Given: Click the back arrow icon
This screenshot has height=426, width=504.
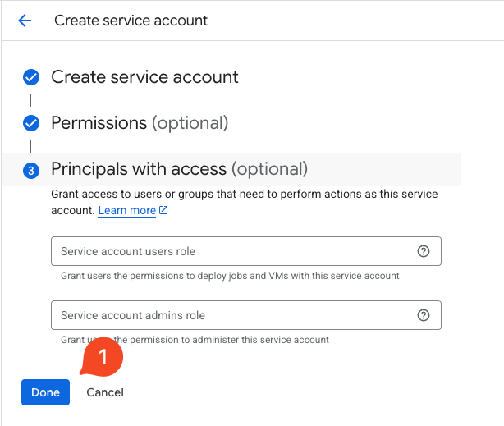Looking at the screenshot, I should (x=25, y=21).
